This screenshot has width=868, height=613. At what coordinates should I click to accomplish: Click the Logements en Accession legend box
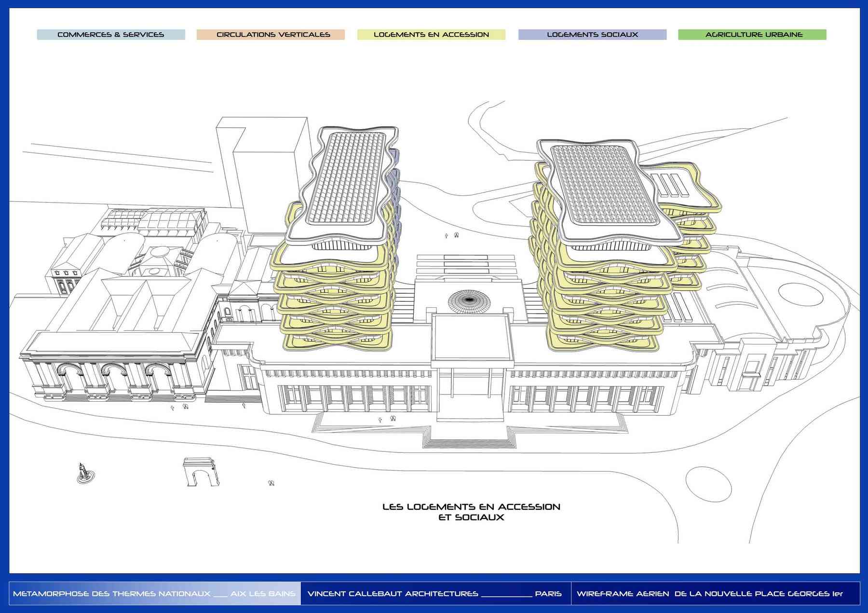[x=431, y=35]
